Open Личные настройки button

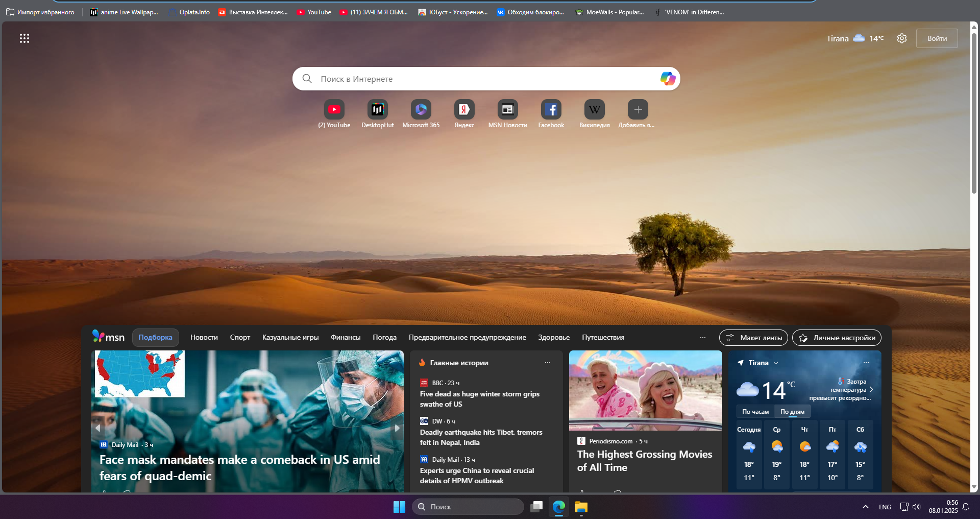click(837, 338)
